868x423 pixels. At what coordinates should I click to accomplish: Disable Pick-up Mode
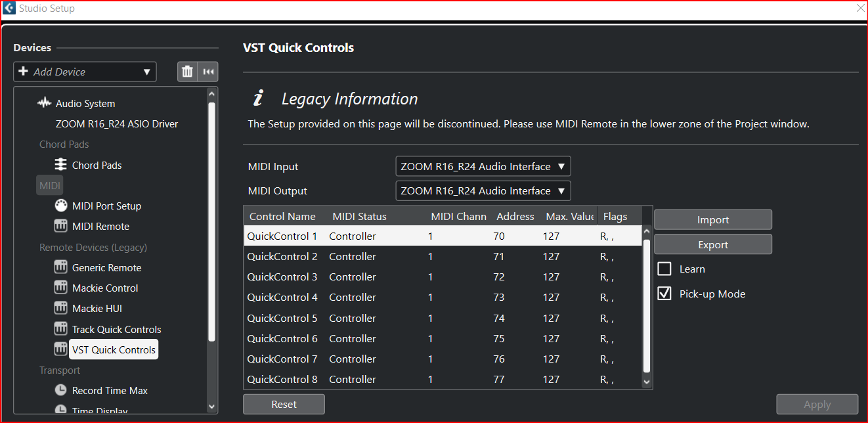click(x=664, y=294)
